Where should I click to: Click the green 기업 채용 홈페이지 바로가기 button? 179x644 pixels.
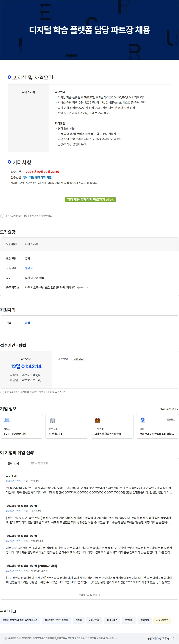pos(90,199)
